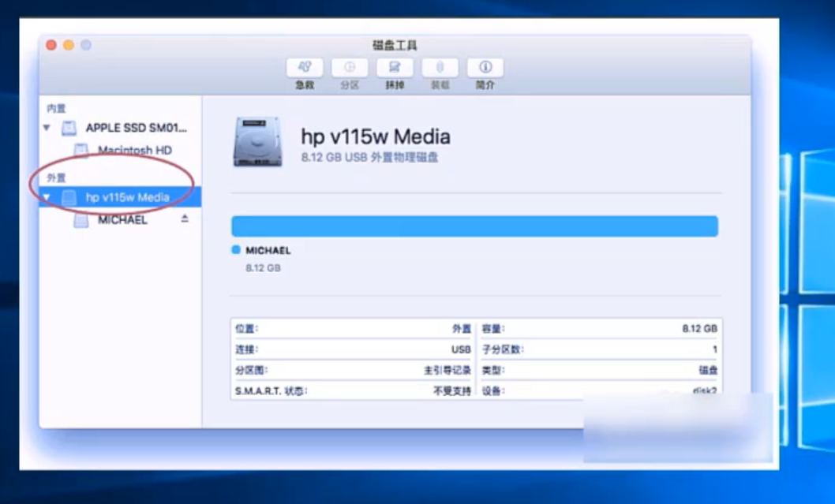The image size is (835, 504).
Task: Click the 分区图 主引导记录 row
Action: pos(352,370)
